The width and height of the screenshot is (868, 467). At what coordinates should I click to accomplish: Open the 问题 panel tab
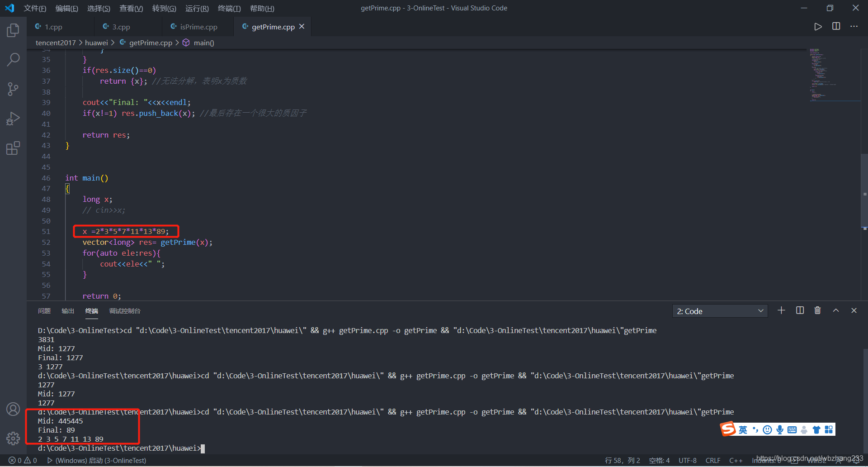[x=44, y=311]
